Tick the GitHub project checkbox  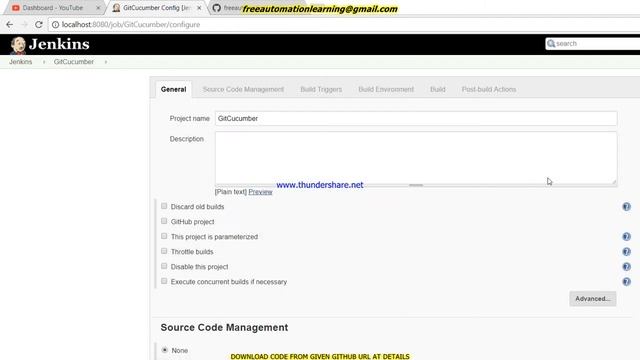[164, 221]
